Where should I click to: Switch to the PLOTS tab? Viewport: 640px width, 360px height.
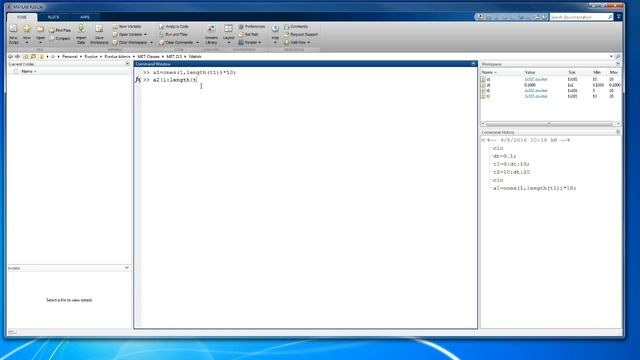pos(53,17)
